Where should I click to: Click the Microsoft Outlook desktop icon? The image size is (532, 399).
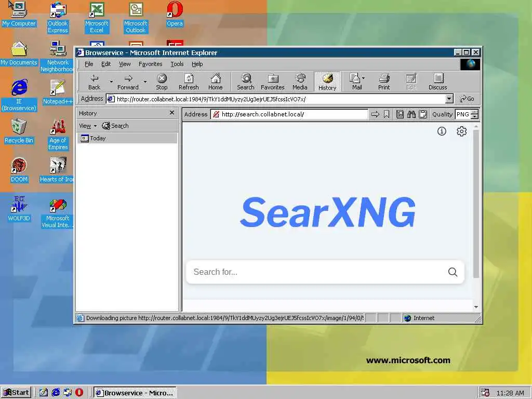(136, 18)
